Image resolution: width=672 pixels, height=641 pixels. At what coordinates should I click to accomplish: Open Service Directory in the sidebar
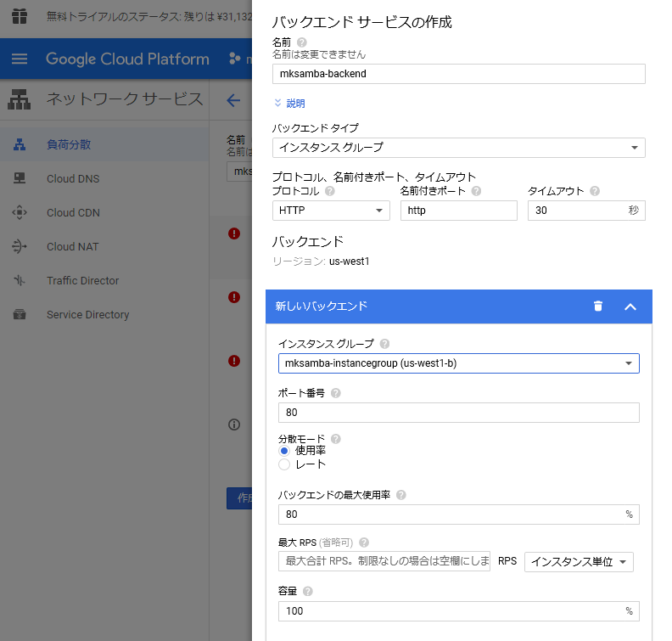point(88,315)
